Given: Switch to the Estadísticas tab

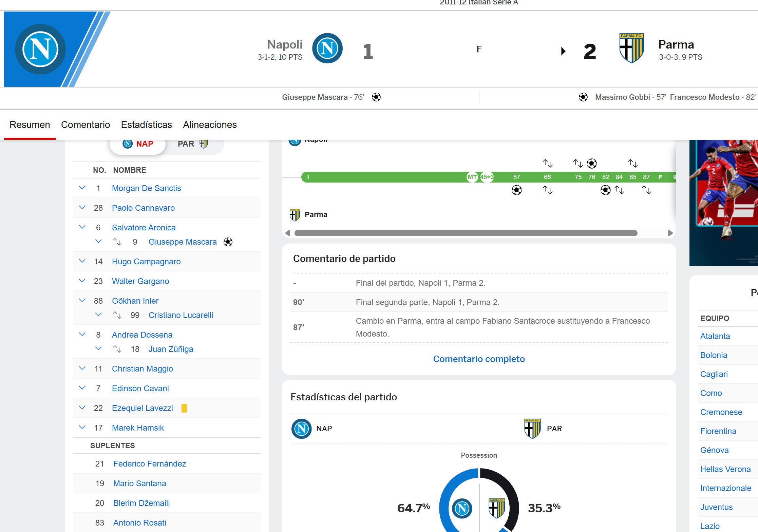Looking at the screenshot, I should (x=147, y=125).
